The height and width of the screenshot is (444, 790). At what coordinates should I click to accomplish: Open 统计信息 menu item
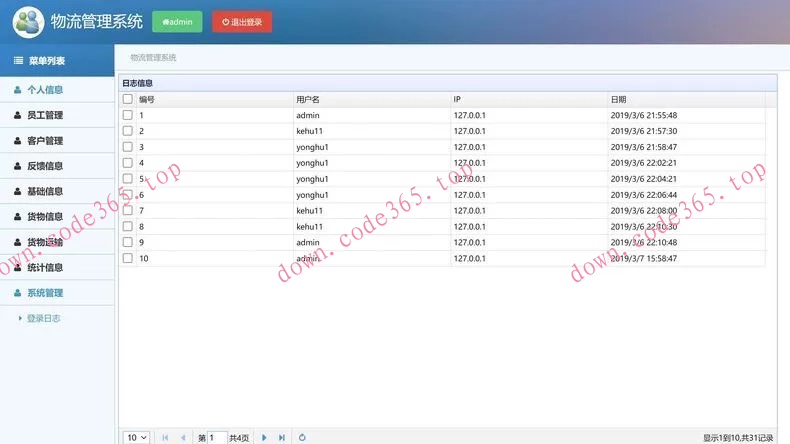click(x=57, y=268)
